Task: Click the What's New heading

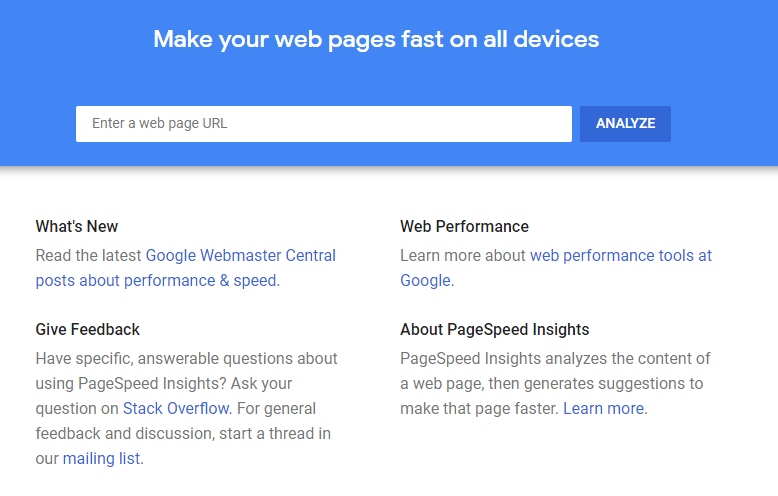Action: point(76,227)
